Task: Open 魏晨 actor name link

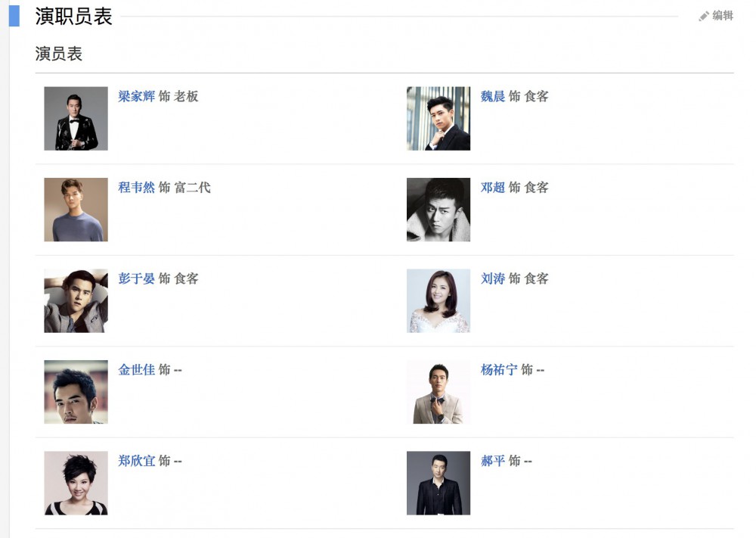Action: [x=493, y=97]
